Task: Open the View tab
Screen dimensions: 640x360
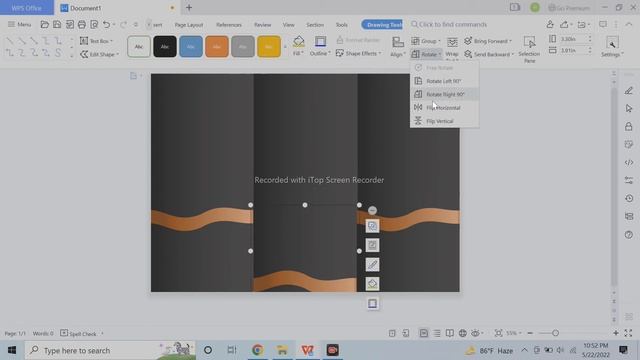Action: tap(289, 25)
